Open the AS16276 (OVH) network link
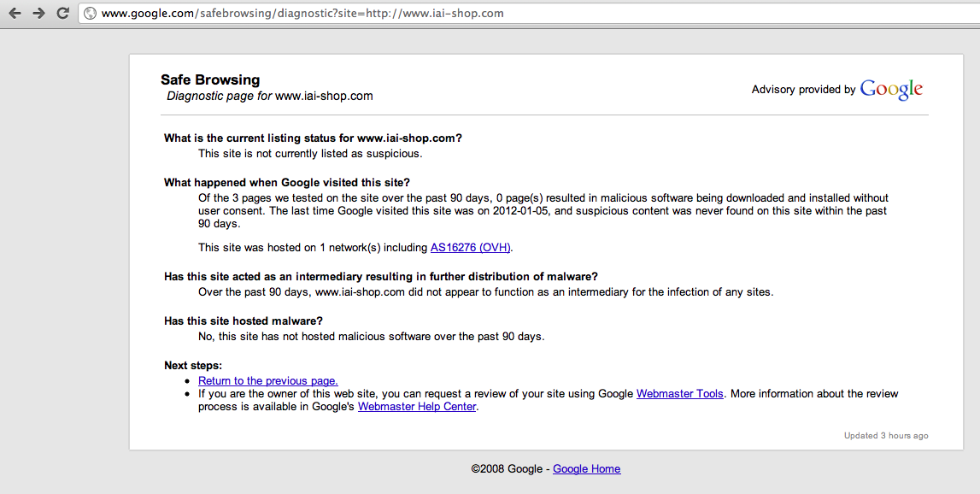The image size is (980, 494). point(471,248)
